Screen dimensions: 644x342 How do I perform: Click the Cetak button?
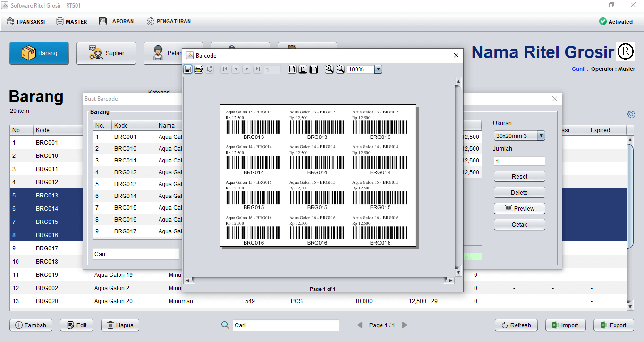point(519,224)
